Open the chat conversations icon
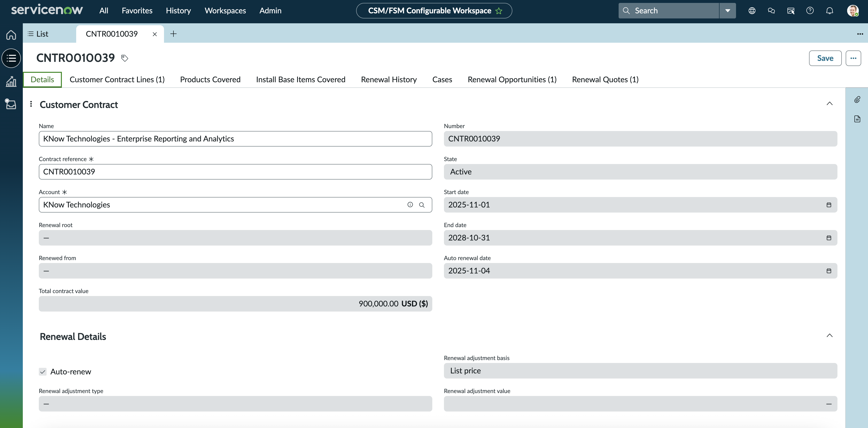The image size is (868, 428). (x=771, y=11)
